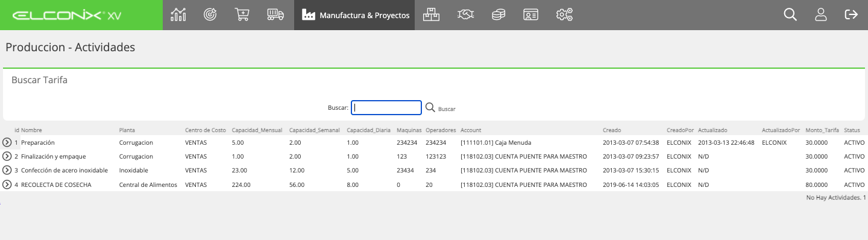The image size is (868, 240).
Task: Select the Manufactura & Proyectos tab
Action: [354, 15]
